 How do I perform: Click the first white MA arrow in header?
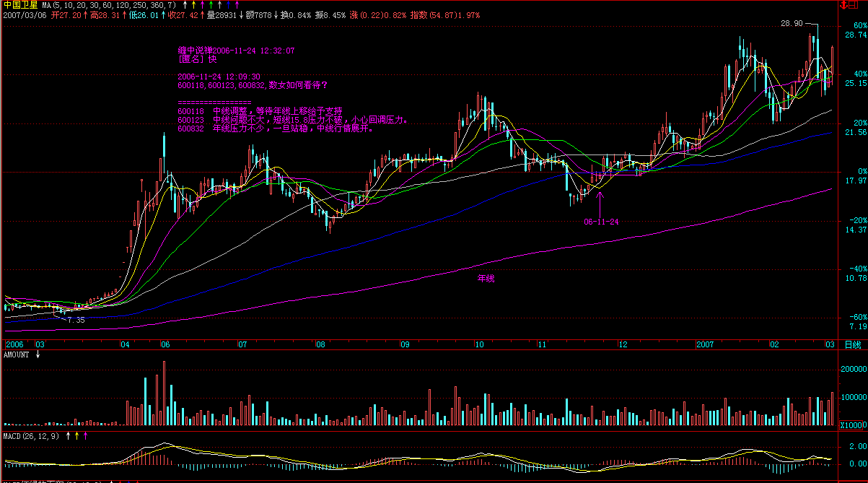(x=184, y=4)
